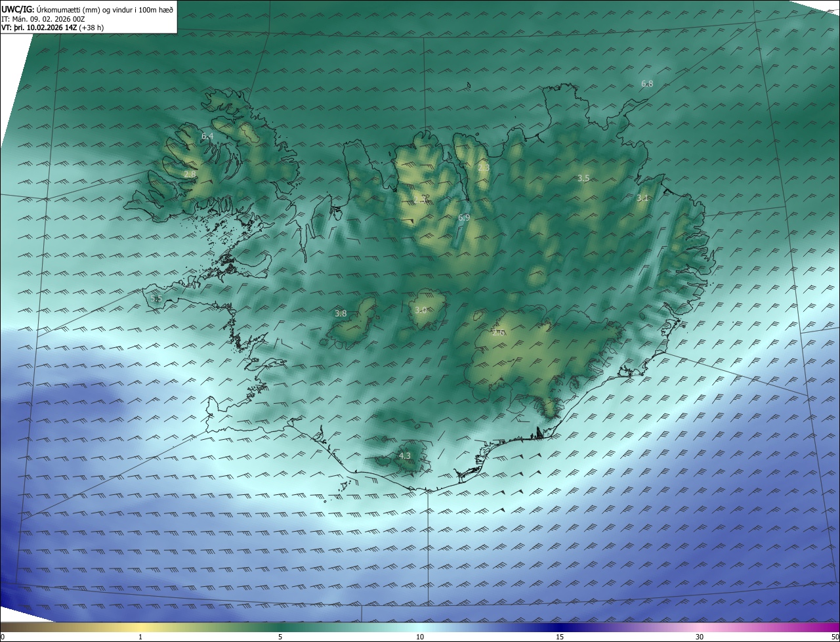Screen dimensions: 840x642
Task: Click the 6.4 value label
Action: click(x=207, y=136)
